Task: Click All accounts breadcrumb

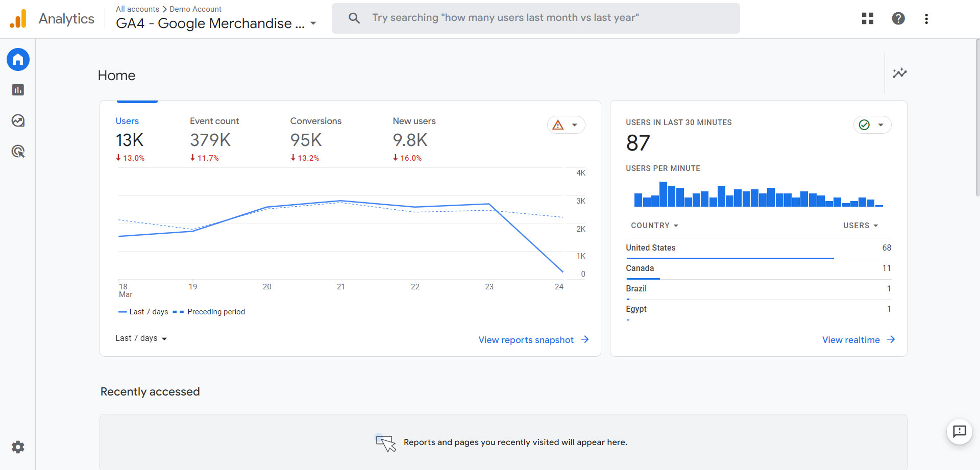Action: click(137, 9)
